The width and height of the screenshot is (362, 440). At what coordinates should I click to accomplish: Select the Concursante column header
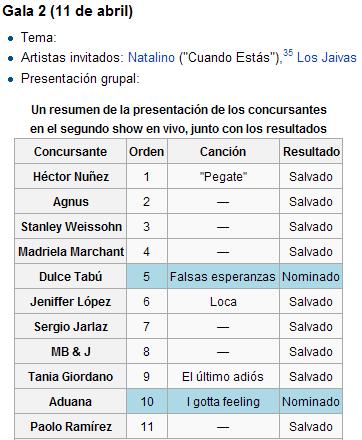[x=70, y=152]
